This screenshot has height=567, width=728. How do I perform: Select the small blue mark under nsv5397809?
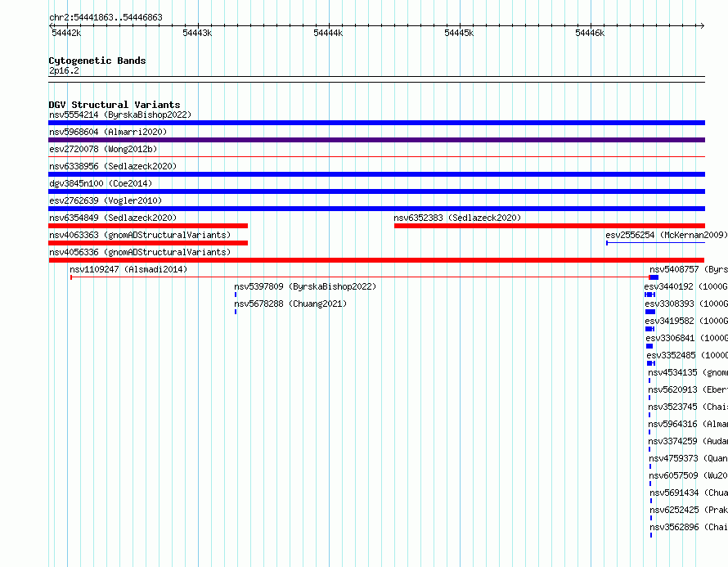236,295
